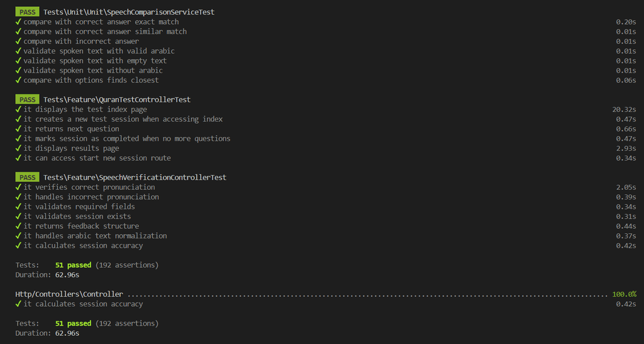
Task: Click checkmark beside "it verifies correct pronunciation"
Action: [x=18, y=187]
